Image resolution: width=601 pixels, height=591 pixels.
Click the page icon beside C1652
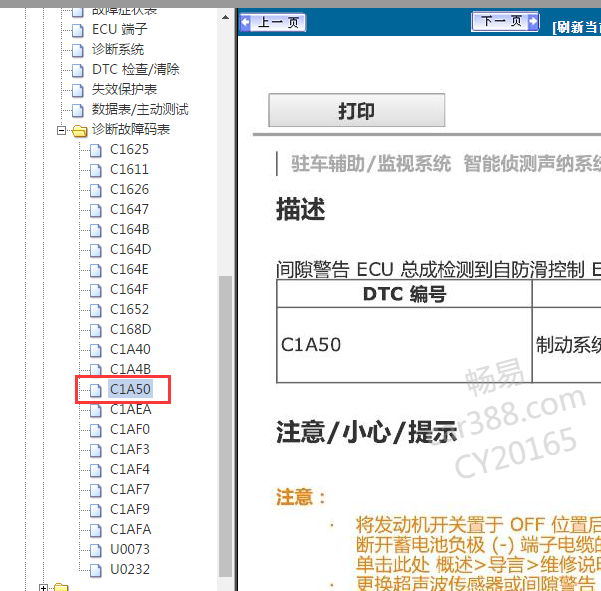[x=96, y=310]
